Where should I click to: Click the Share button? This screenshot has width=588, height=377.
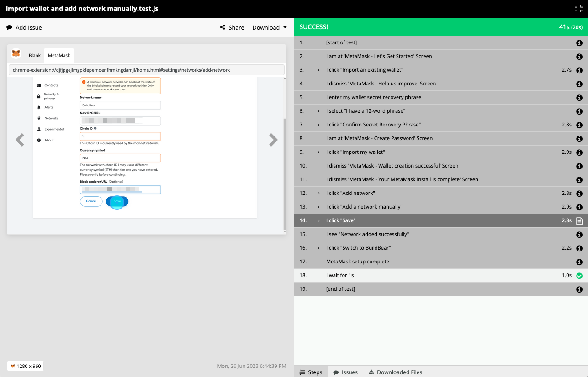[232, 27]
